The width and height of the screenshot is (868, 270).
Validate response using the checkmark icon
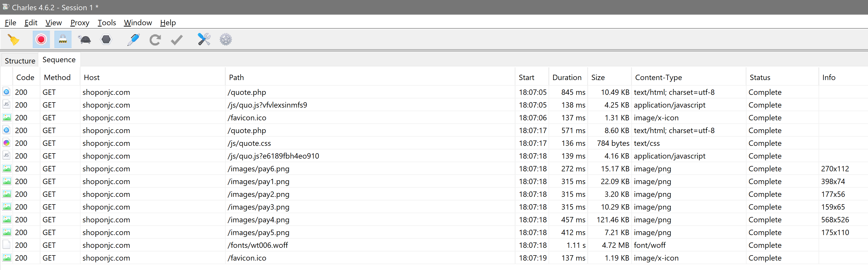click(177, 40)
